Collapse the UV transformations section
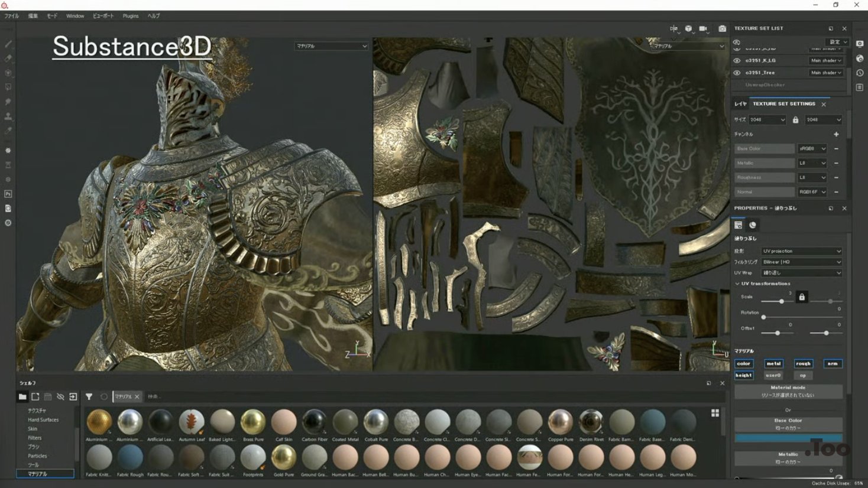 tap(737, 284)
